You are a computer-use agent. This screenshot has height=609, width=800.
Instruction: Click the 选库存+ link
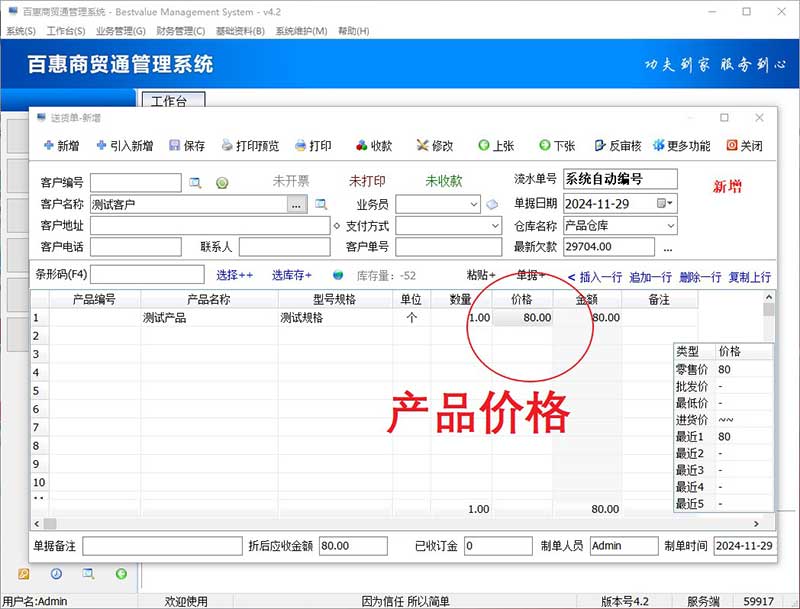[x=291, y=275]
